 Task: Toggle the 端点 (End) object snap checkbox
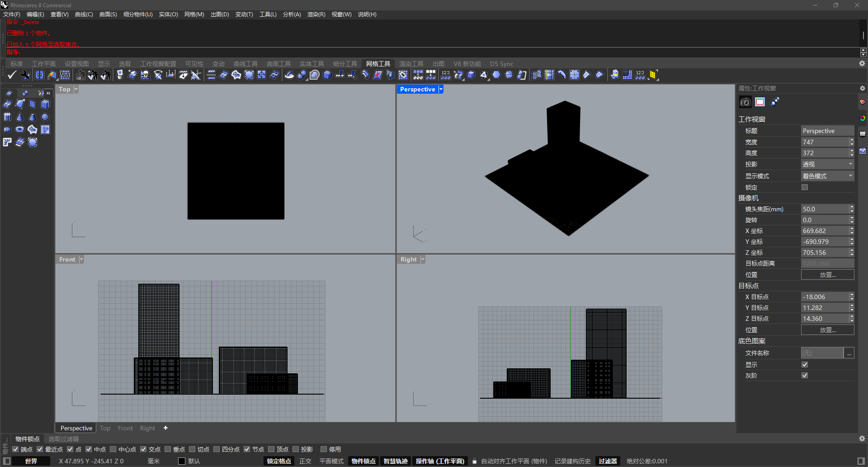click(15, 449)
